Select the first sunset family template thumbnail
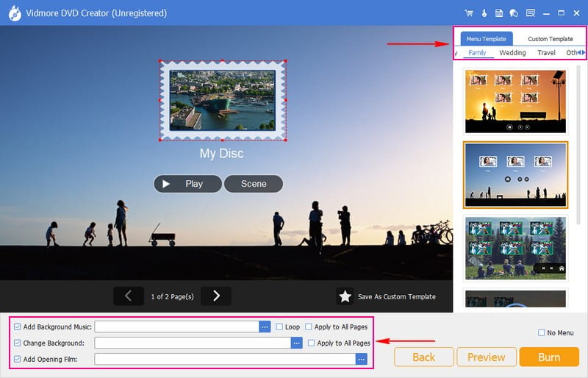 [515, 101]
